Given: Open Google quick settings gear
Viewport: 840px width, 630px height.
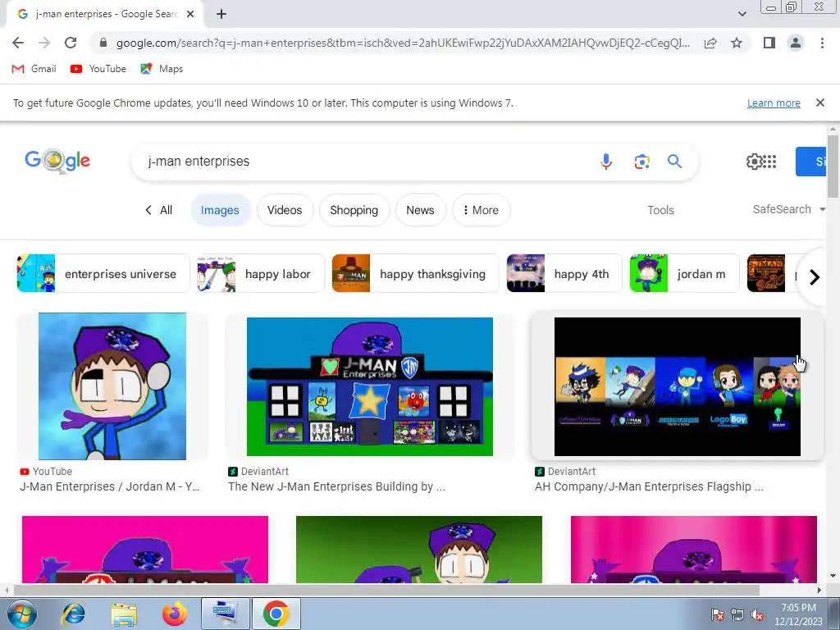Looking at the screenshot, I should (754, 162).
